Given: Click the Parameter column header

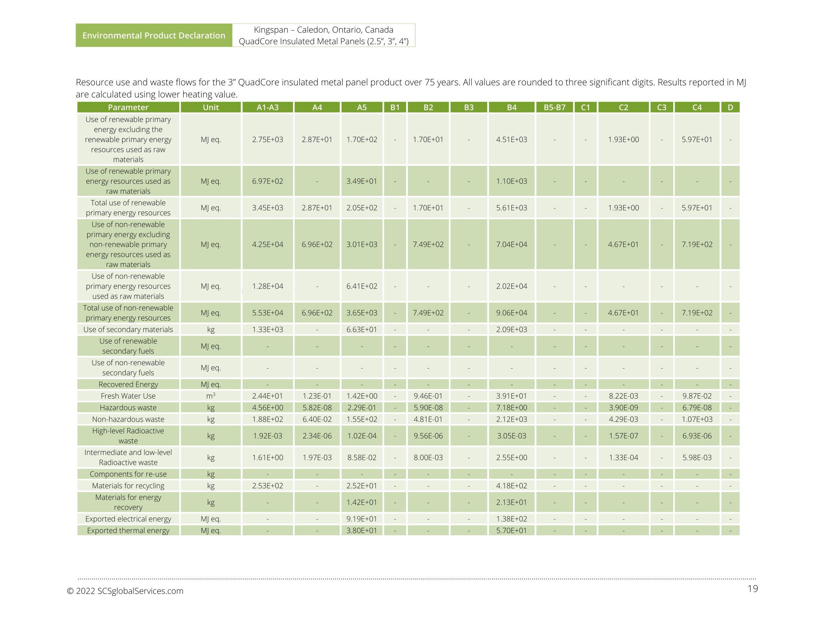Looking at the screenshot, I should 128,107.
